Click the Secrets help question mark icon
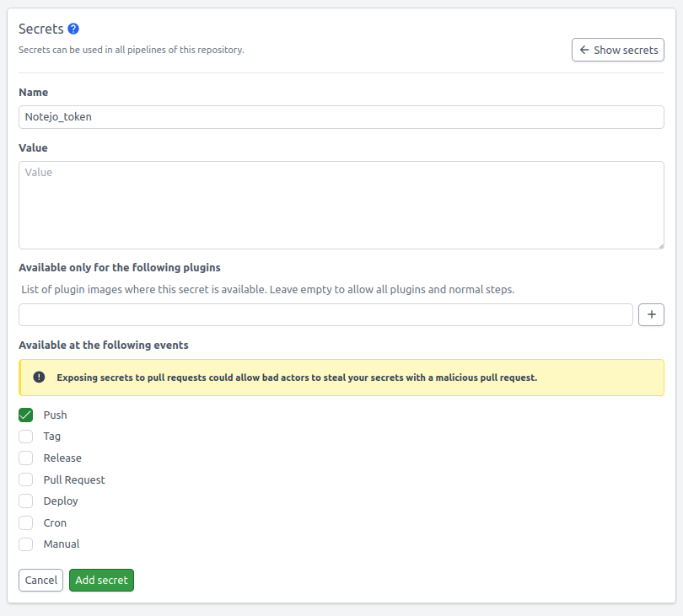 point(73,29)
